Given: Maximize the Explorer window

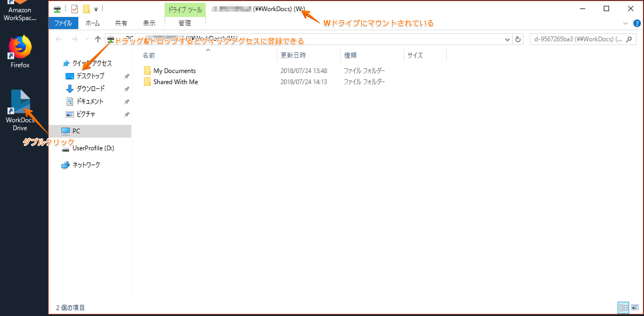Looking at the screenshot, I should coord(606,9).
